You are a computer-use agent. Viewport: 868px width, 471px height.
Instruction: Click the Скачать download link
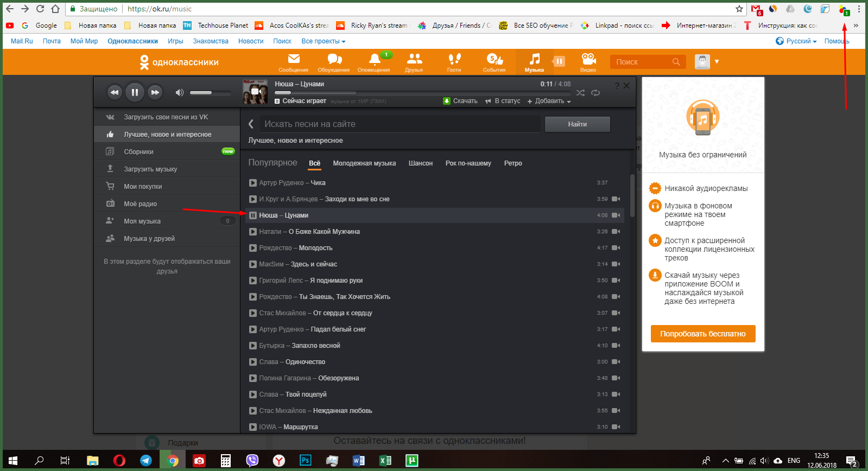coord(460,101)
